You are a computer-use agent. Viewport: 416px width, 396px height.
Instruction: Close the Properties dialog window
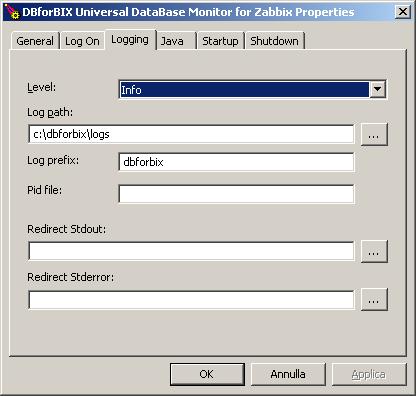(x=403, y=12)
